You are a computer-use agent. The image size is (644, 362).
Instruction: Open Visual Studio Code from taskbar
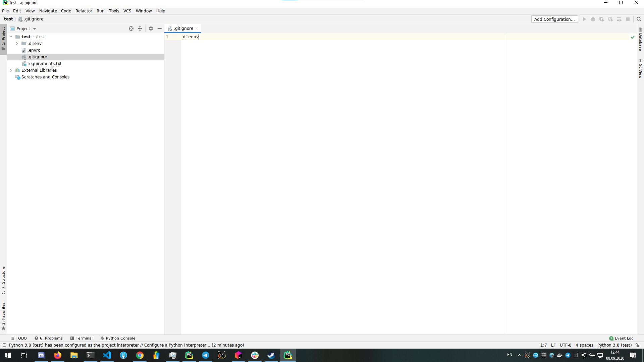coord(107,355)
